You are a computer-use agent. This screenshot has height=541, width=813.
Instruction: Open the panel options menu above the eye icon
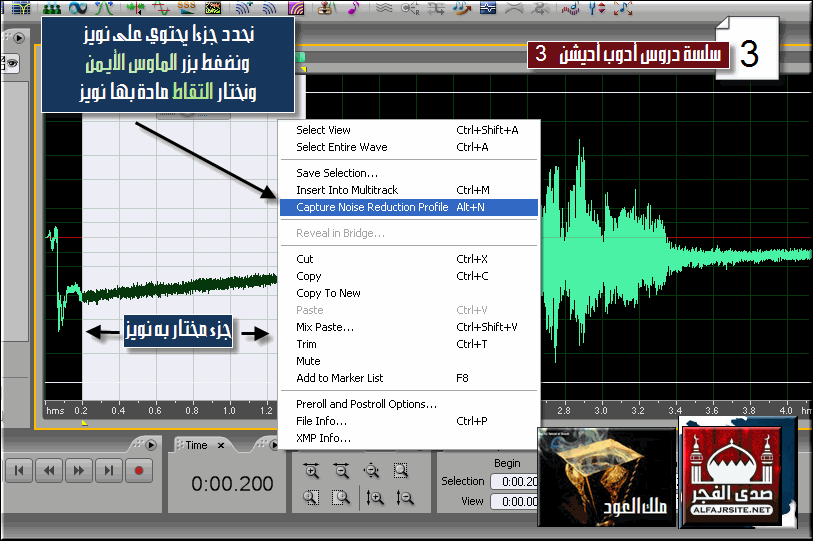point(19,37)
